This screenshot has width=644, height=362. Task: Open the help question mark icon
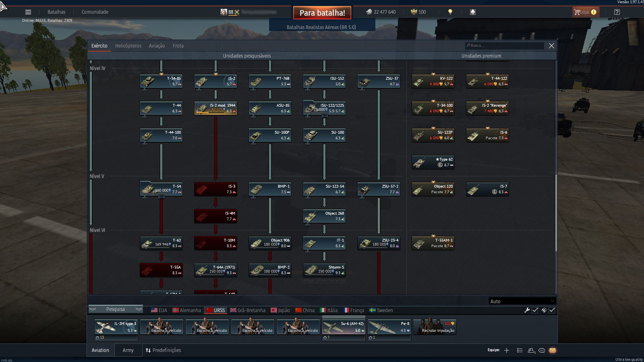pos(617,12)
